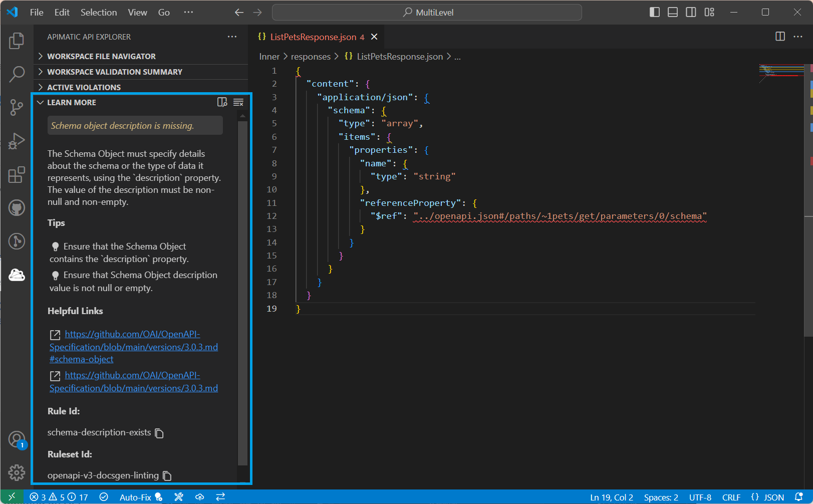Click the editor minimap

781,74
